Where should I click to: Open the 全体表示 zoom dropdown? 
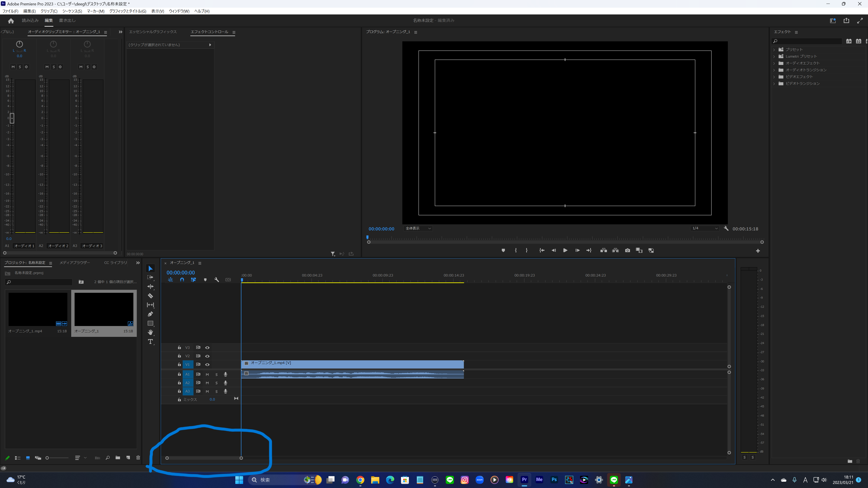[x=418, y=228]
